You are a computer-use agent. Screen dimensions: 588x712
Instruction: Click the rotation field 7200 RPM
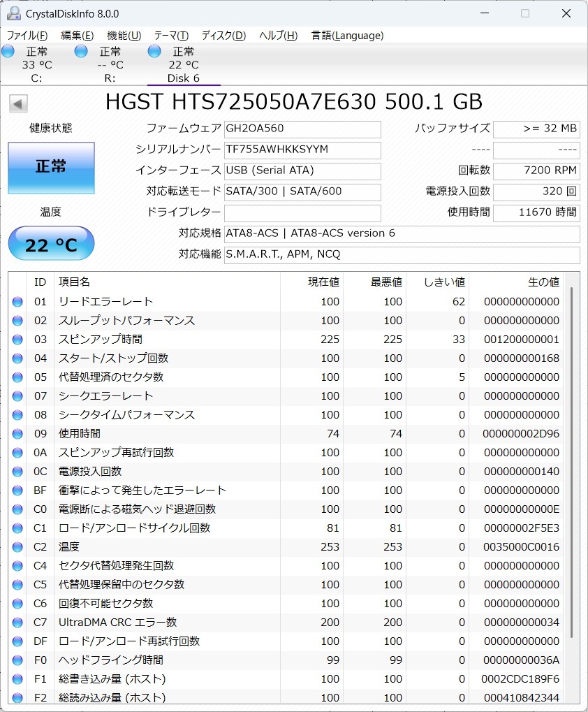pos(536,170)
